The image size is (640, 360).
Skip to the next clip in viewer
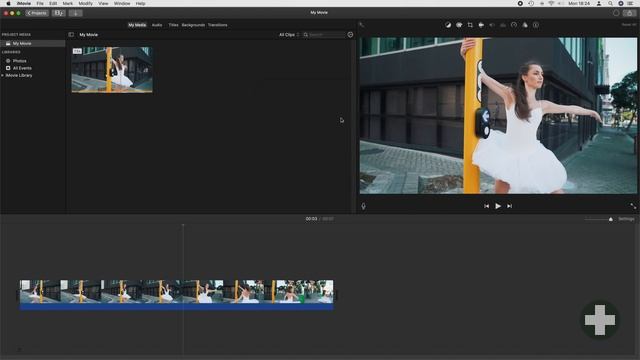509,206
